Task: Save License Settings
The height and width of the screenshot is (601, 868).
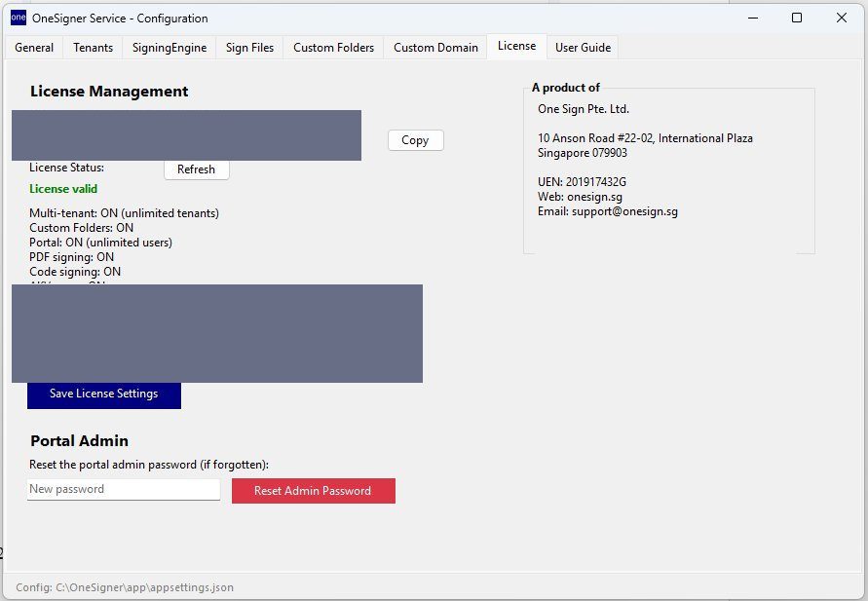Action: pos(104,394)
